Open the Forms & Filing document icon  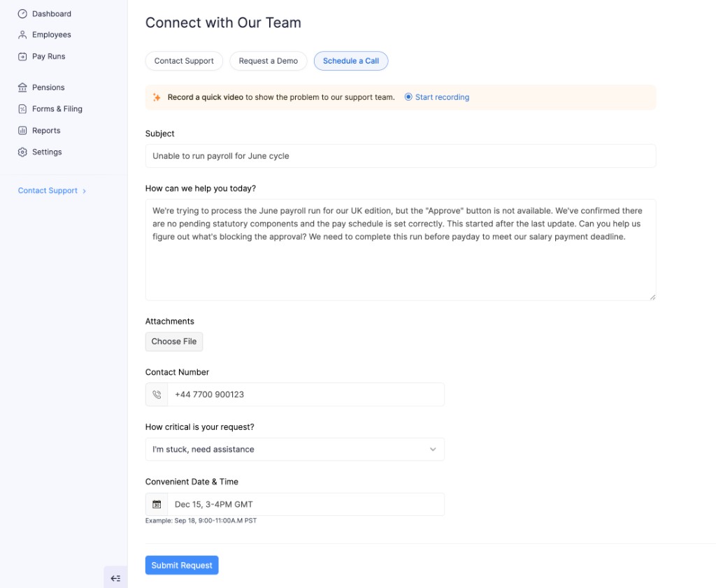point(22,108)
